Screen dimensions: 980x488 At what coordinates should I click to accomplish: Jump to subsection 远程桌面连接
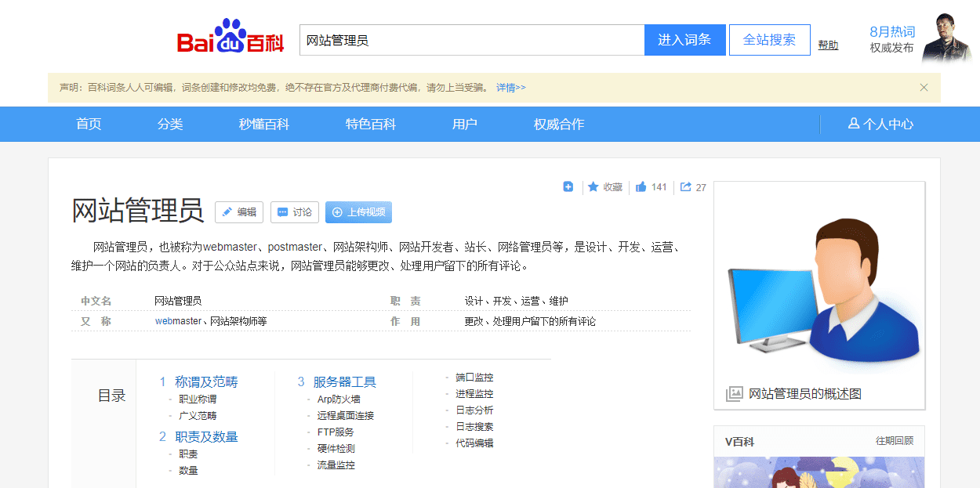346,416
